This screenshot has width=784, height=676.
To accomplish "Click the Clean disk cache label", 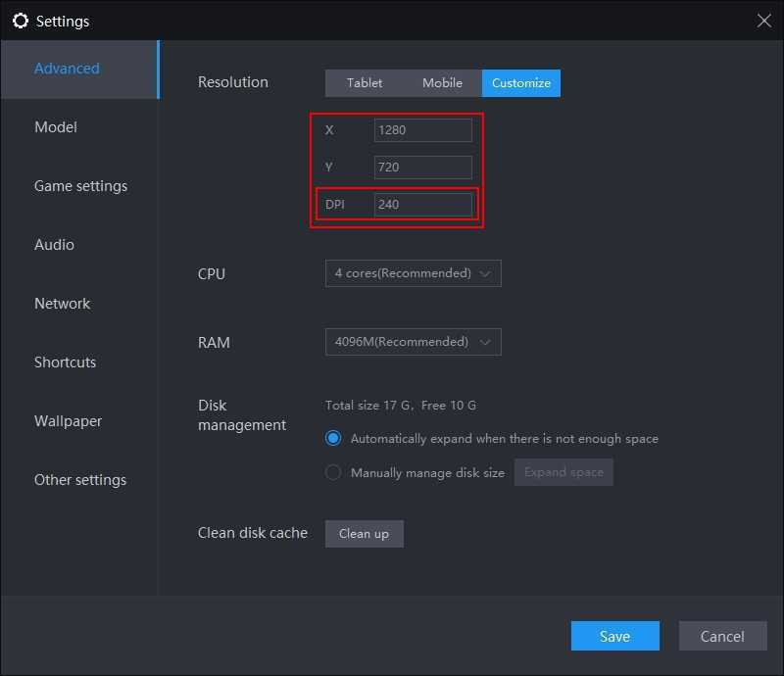I will tap(253, 533).
